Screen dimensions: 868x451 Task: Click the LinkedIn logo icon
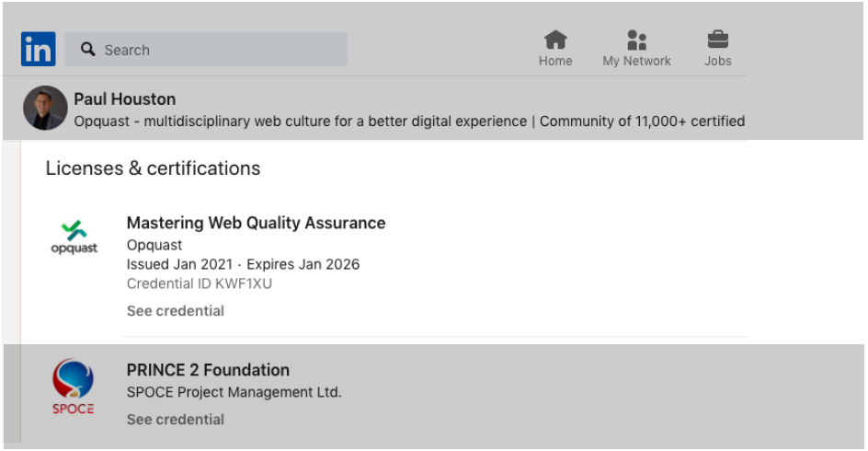(39, 49)
